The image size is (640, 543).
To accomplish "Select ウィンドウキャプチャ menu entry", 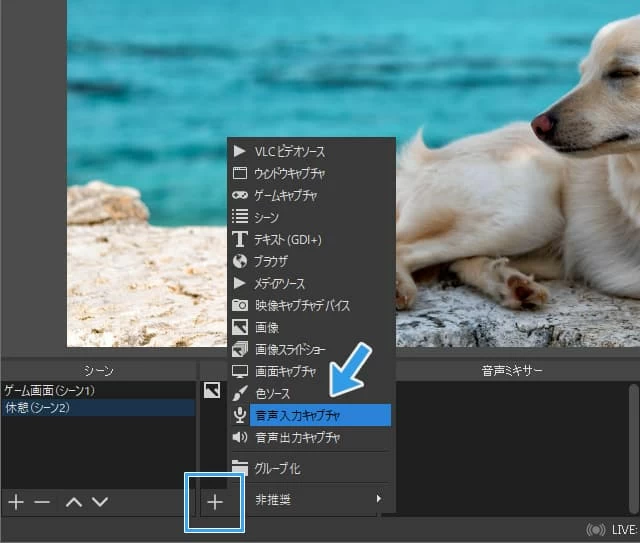I will [x=311, y=174].
